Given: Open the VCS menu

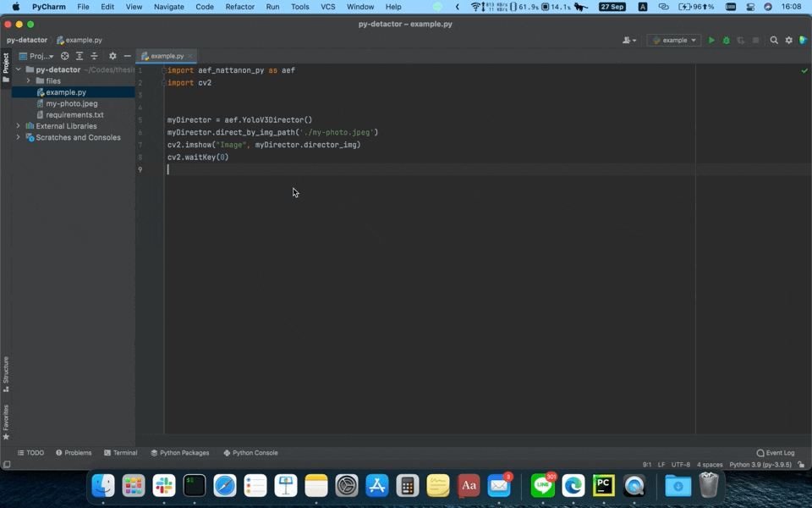Looking at the screenshot, I should coord(328,7).
